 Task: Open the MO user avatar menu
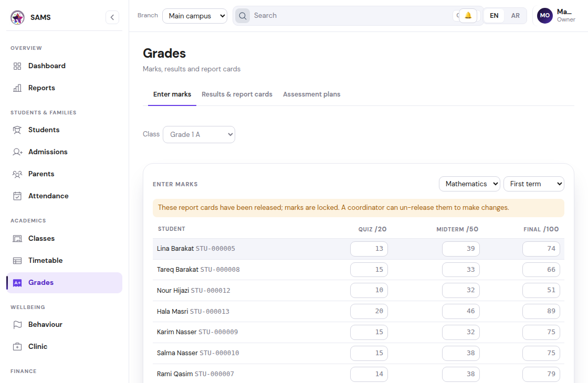click(545, 16)
